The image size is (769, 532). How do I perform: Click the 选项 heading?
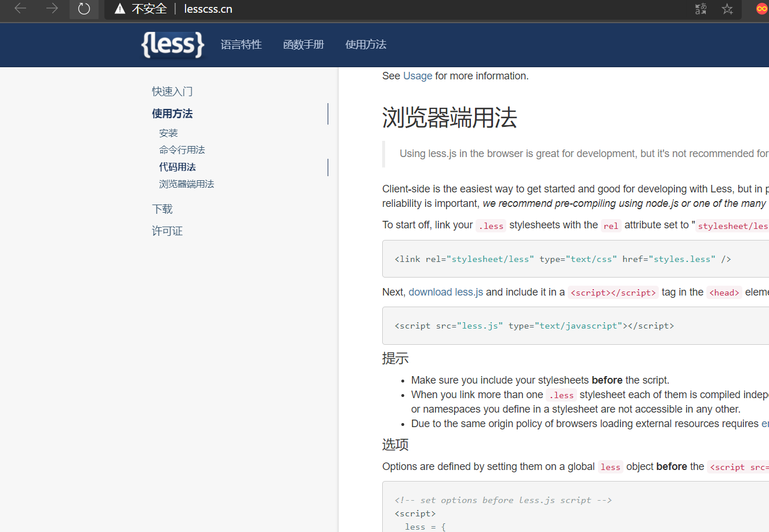tap(396, 444)
